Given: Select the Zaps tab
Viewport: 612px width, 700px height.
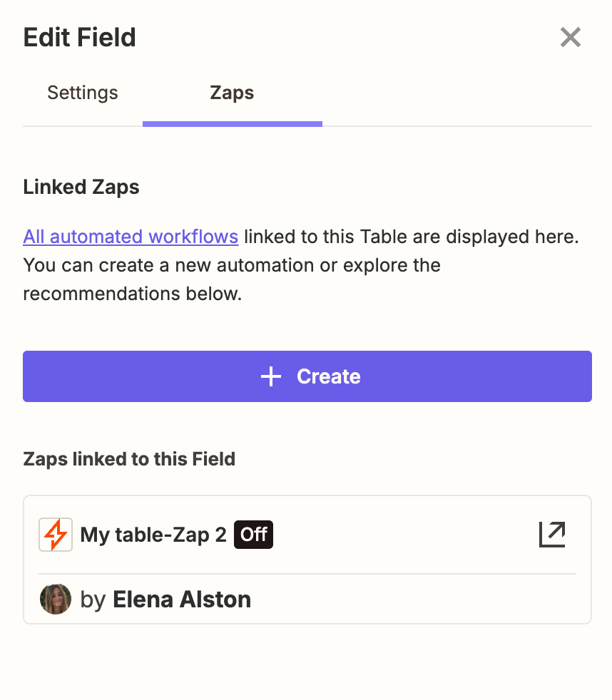Looking at the screenshot, I should pyautogui.click(x=232, y=93).
